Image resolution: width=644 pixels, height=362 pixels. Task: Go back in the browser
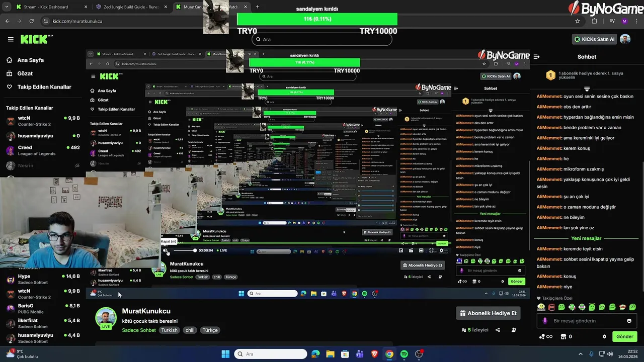[7, 21]
